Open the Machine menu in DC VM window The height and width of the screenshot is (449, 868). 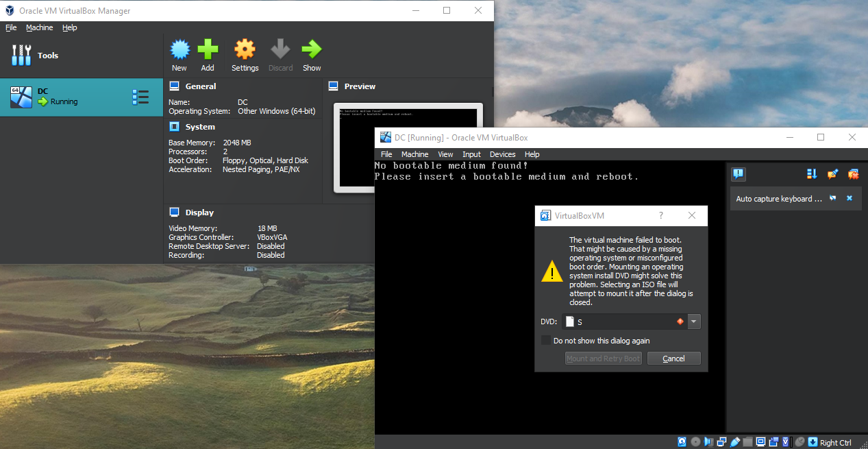pyautogui.click(x=414, y=154)
